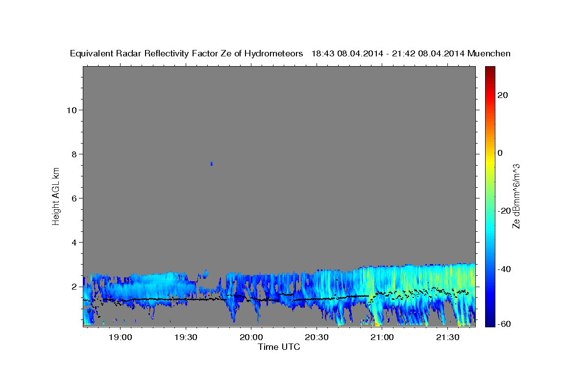Click the "Ze dBmm^6/m^3" colorbar label
The image size is (588, 392).
[516, 196]
